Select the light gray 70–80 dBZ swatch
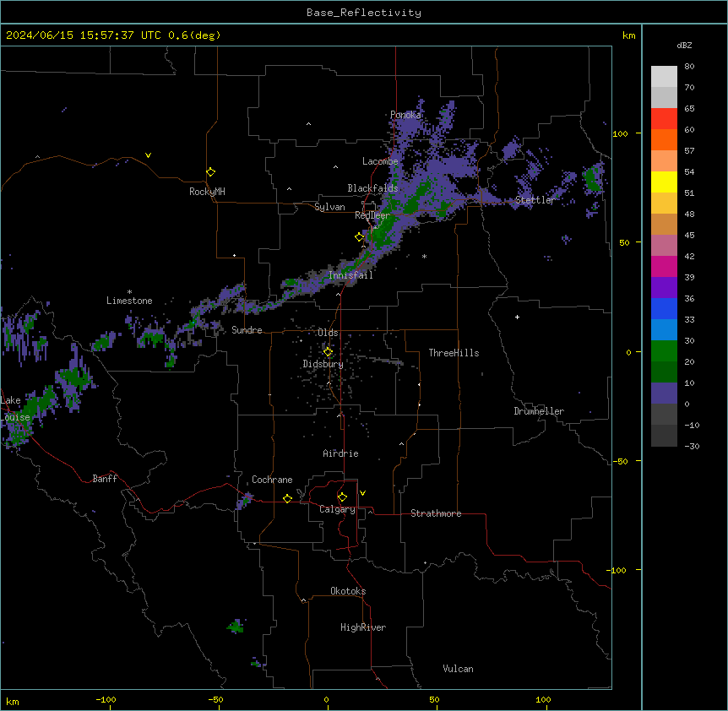The height and width of the screenshot is (711, 728). (x=664, y=77)
